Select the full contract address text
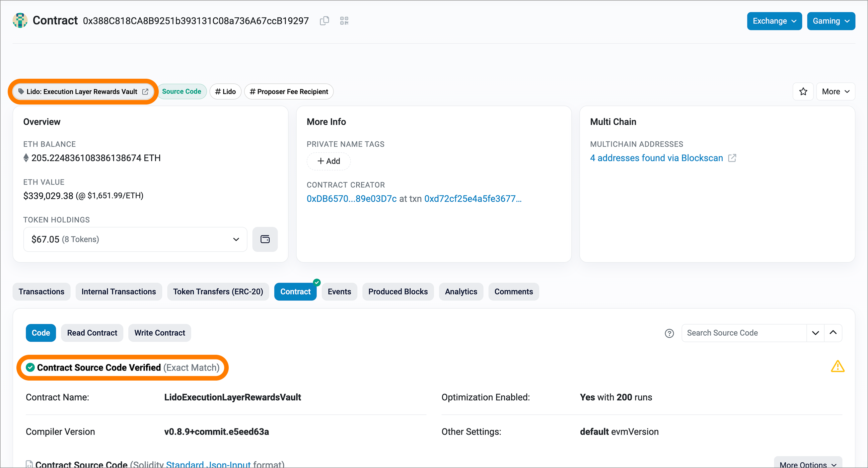The width and height of the screenshot is (868, 468). [x=196, y=21]
